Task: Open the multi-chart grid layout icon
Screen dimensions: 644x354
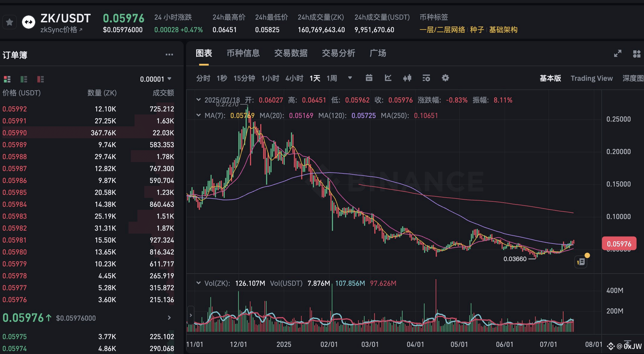Action: pos(637,54)
